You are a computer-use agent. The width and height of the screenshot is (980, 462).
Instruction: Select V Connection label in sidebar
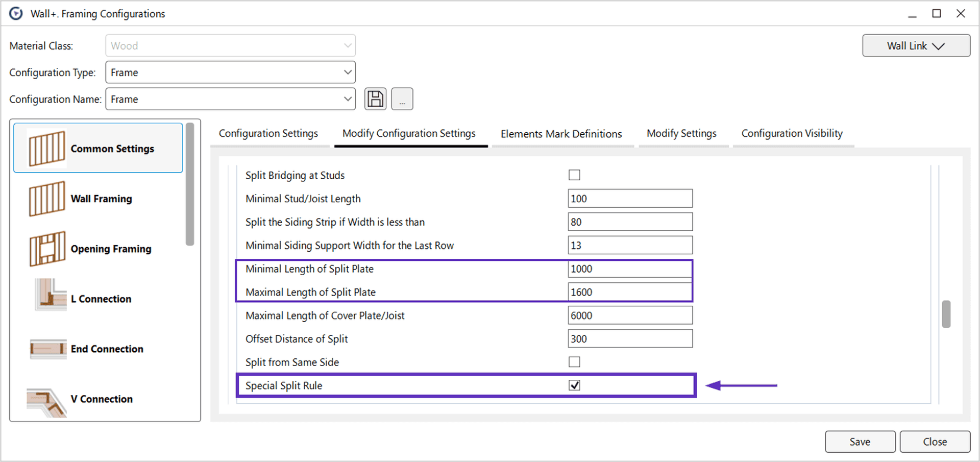102,399
